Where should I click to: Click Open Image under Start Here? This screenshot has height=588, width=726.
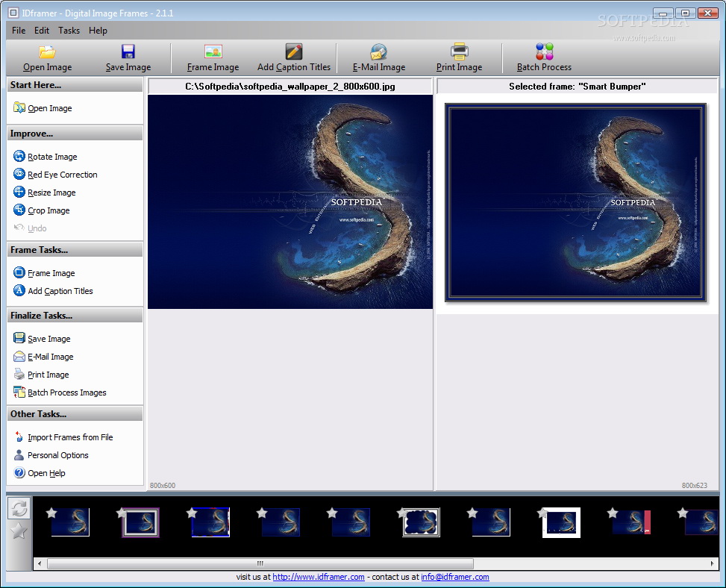(43, 108)
